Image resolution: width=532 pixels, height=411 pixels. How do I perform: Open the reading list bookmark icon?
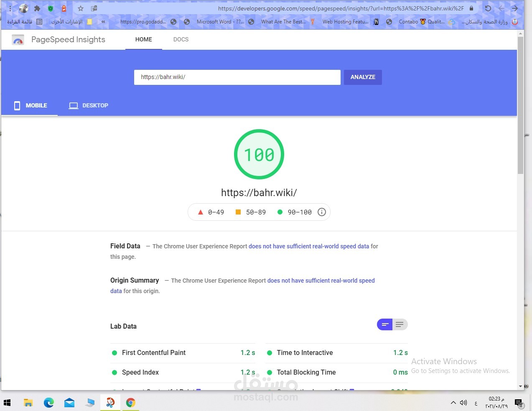coord(39,22)
